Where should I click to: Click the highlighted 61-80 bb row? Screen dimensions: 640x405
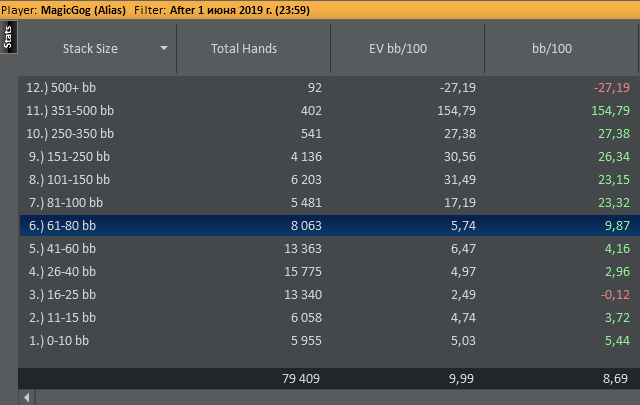point(330,225)
